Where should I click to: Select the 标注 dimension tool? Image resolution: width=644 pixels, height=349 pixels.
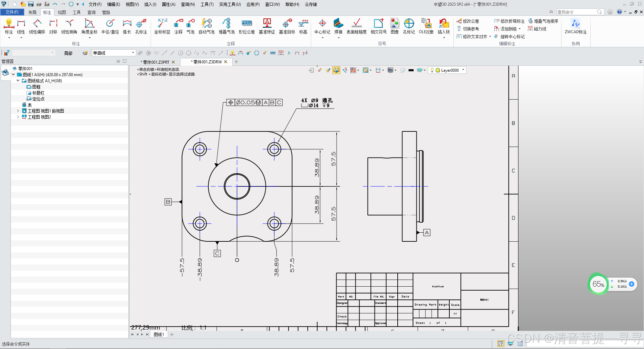point(9,26)
